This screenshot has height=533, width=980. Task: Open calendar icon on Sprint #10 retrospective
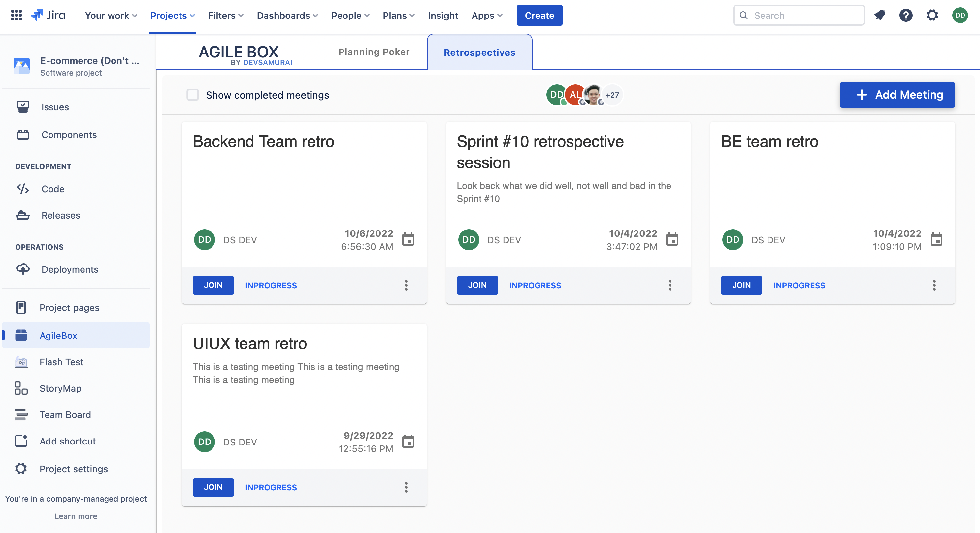672,239
